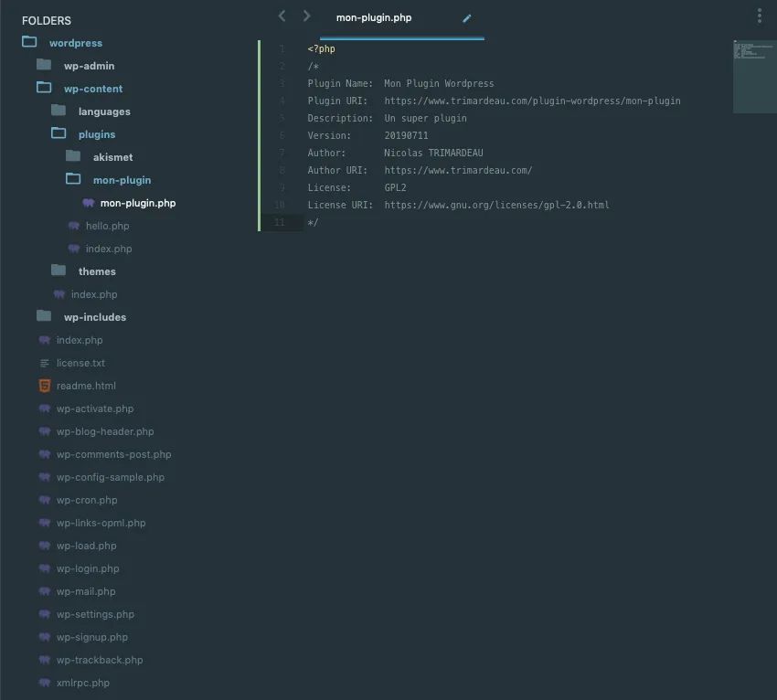This screenshot has width=777, height=700.
Task: Click the HTML5 icon beside readme.html
Action: tap(45, 386)
